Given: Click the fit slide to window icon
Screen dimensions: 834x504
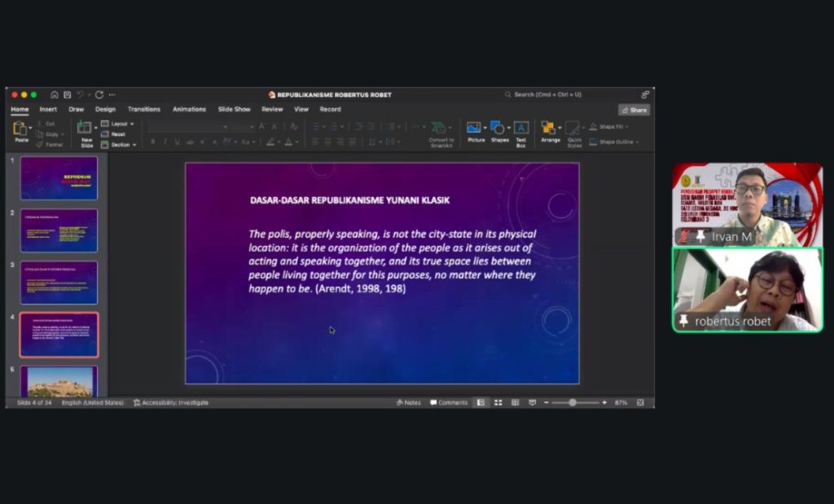Looking at the screenshot, I should 640,402.
